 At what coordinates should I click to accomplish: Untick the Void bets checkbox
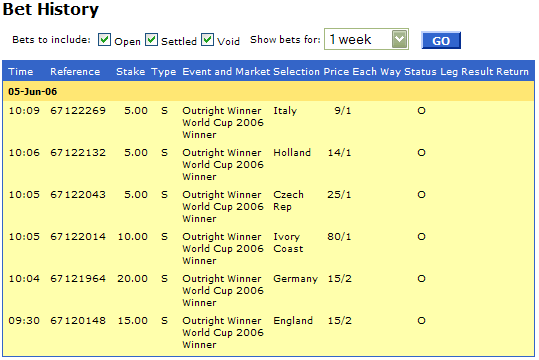pyautogui.click(x=207, y=40)
